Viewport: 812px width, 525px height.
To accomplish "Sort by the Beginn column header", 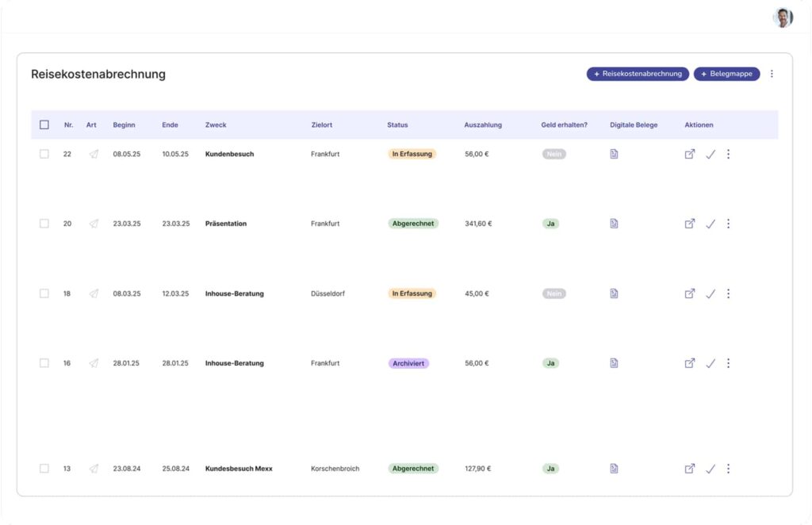I will [x=124, y=125].
